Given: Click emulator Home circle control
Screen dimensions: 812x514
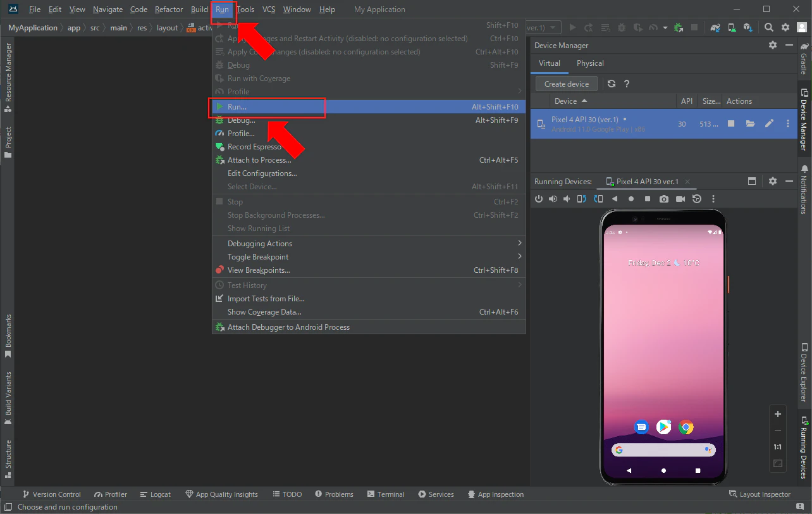Looking at the screenshot, I should click(631, 199).
